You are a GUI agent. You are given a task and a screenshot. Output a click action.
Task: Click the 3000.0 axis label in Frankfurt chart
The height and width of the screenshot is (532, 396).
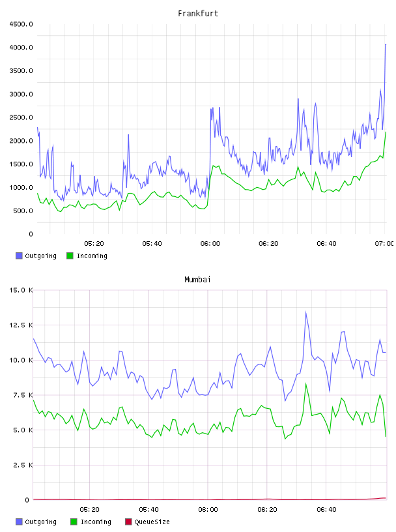pyautogui.click(x=21, y=95)
